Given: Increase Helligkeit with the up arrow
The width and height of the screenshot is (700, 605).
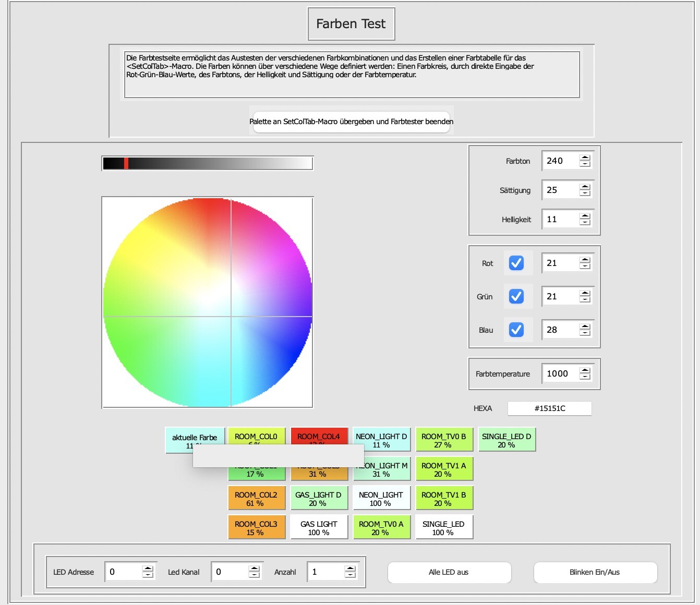Looking at the screenshot, I should point(585,216).
